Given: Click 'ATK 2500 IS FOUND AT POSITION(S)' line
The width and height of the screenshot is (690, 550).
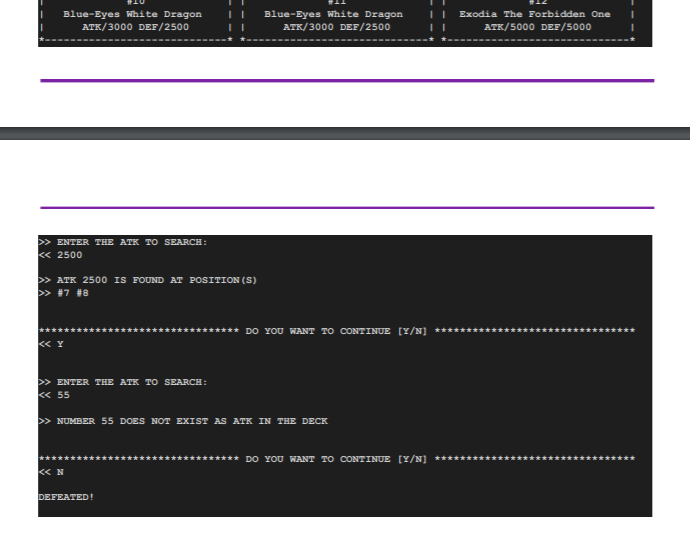Looking at the screenshot, I should pos(148,280).
